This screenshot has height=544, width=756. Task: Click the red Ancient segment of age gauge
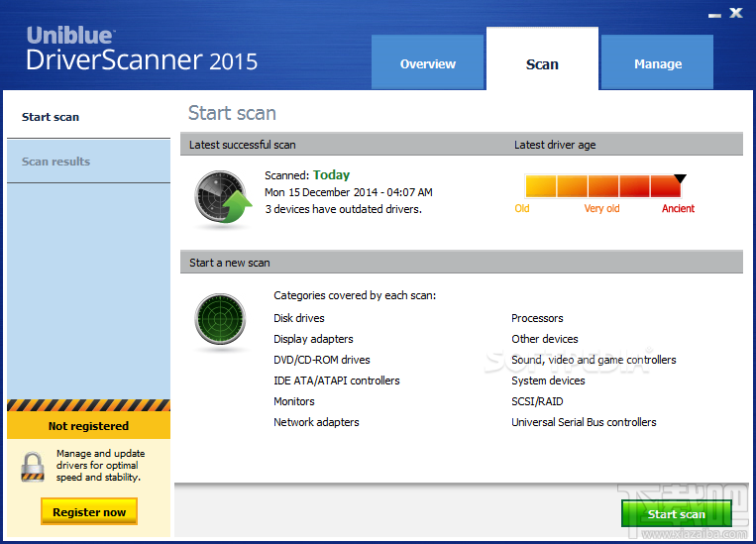coord(666,186)
